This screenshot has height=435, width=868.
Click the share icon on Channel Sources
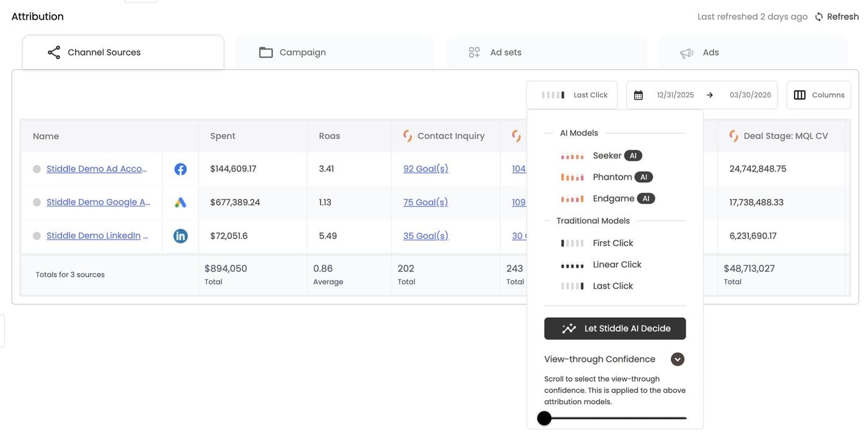coord(54,52)
